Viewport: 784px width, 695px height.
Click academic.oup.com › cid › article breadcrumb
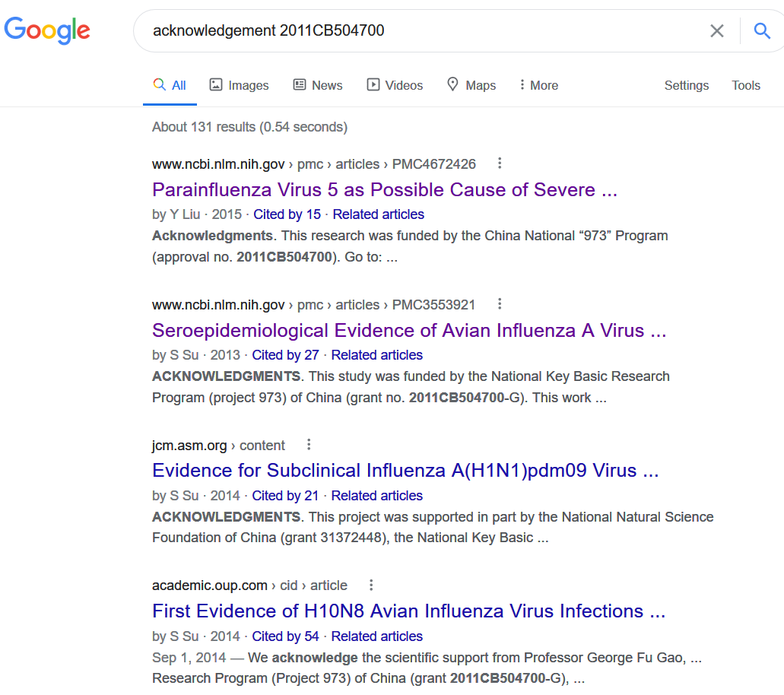(x=249, y=585)
